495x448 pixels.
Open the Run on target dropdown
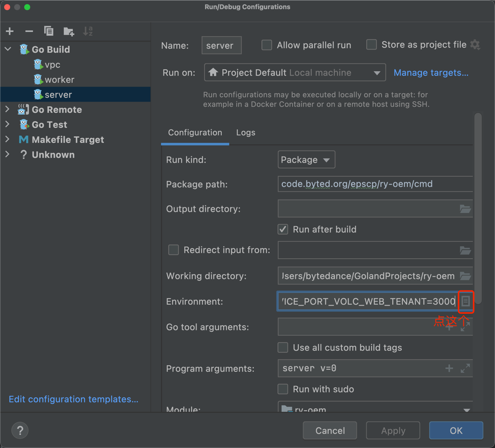[295, 73]
